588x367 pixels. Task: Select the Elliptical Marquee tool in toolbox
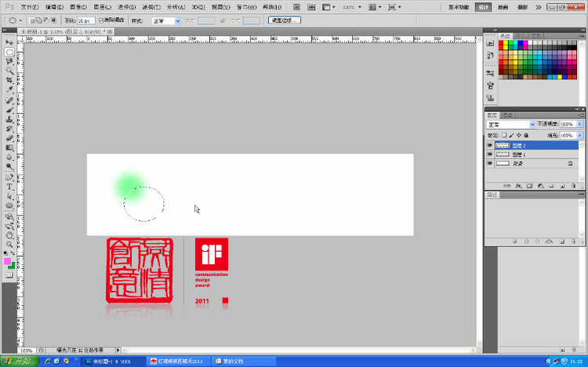coord(9,53)
